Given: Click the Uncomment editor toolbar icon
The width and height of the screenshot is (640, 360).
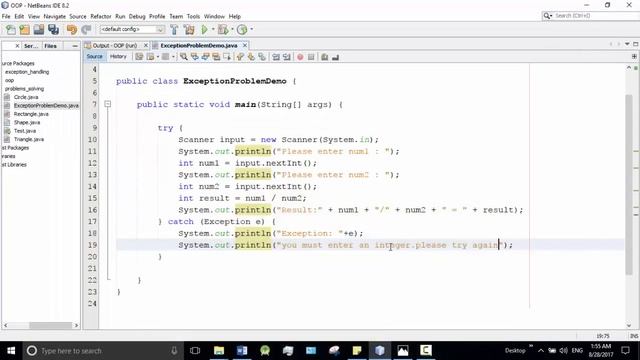Looking at the screenshot, I should (336, 57).
